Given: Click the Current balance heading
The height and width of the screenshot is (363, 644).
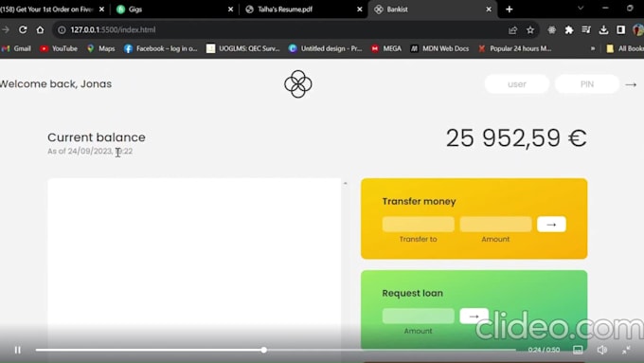Looking at the screenshot, I should pyautogui.click(x=96, y=136).
